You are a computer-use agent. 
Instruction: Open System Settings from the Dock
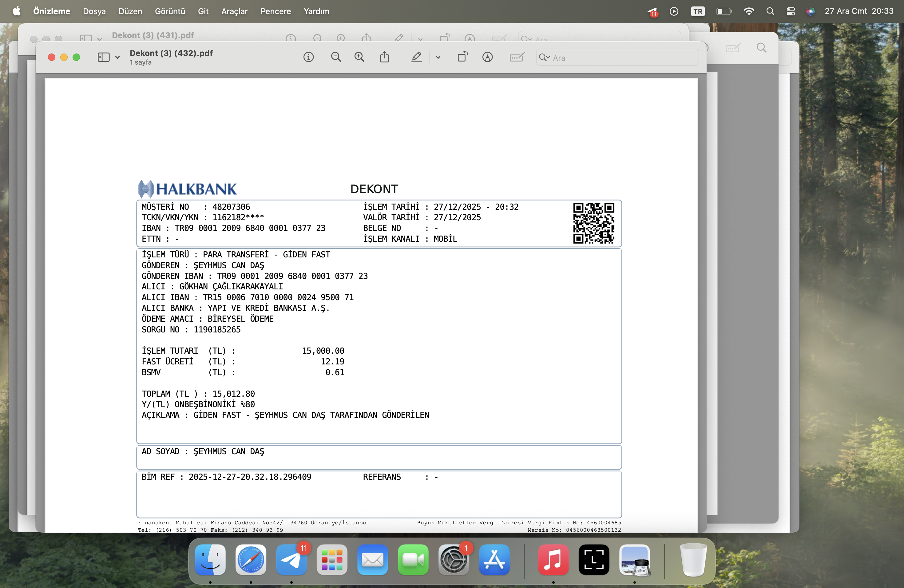pyautogui.click(x=454, y=559)
